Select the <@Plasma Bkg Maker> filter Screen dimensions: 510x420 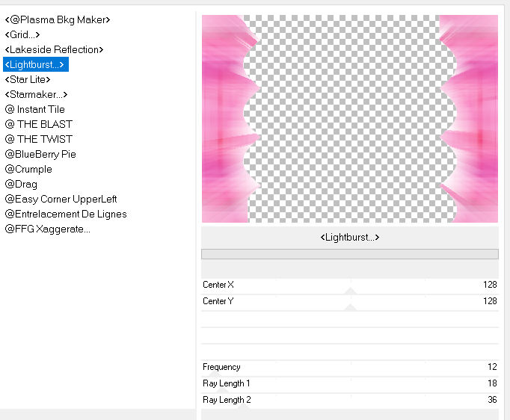[58, 19]
